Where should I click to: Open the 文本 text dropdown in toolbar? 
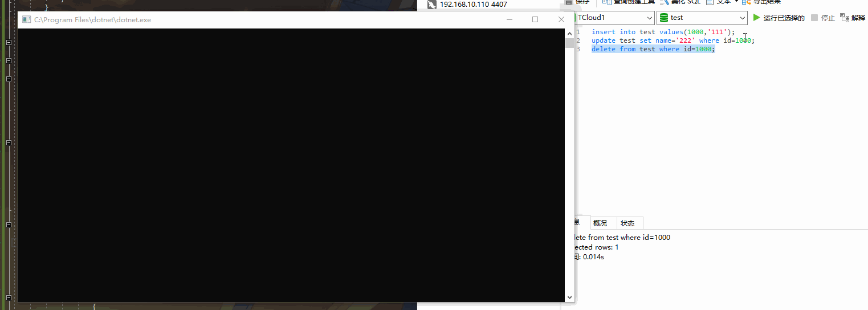[x=722, y=2]
